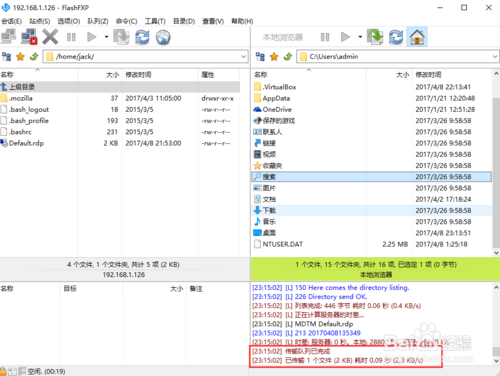Select the 桌面 folder
The image size is (500, 376).
[372, 233]
